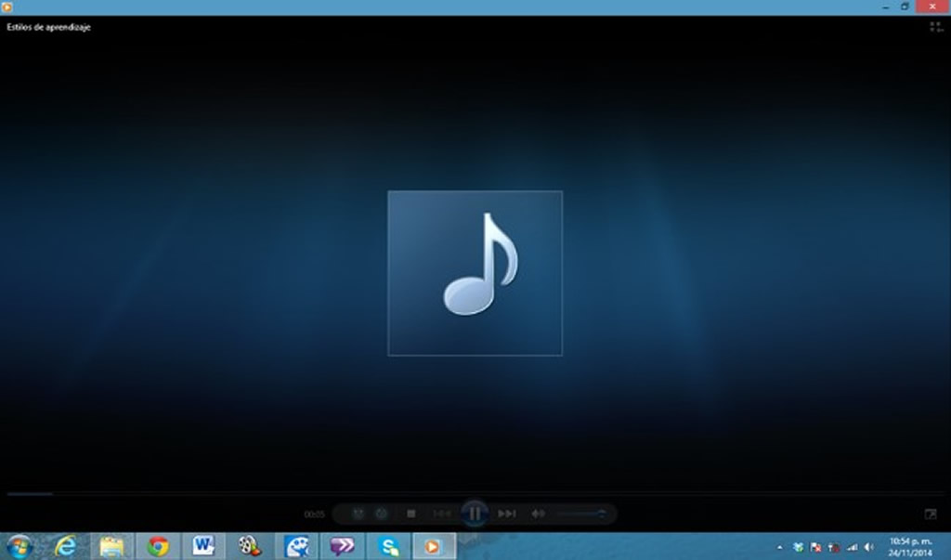Open Google Chrome from the taskbar
Viewport: 951px width, 560px height.
pos(158,546)
